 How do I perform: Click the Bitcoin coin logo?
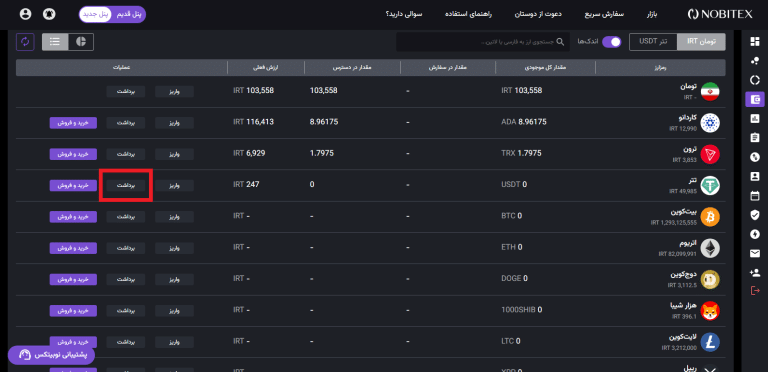[710, 217]
